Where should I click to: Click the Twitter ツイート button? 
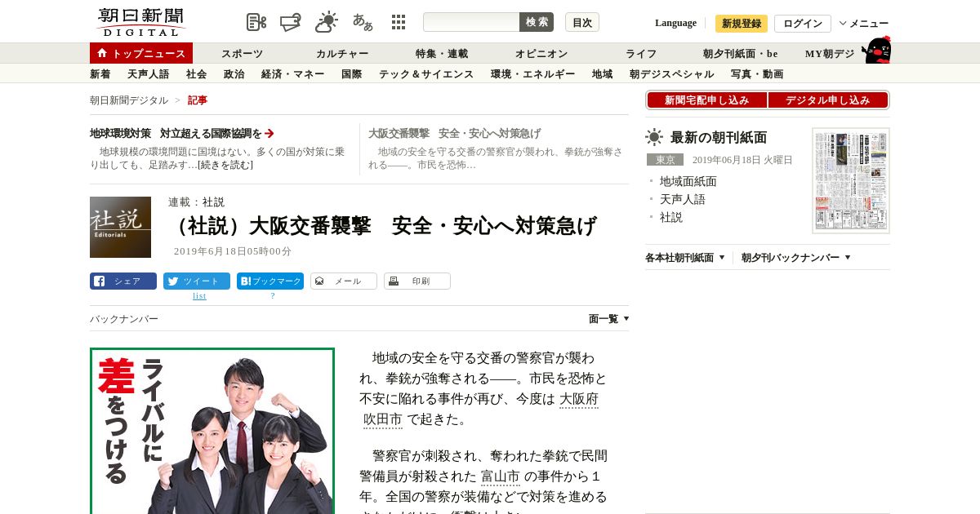coord(197,281)
